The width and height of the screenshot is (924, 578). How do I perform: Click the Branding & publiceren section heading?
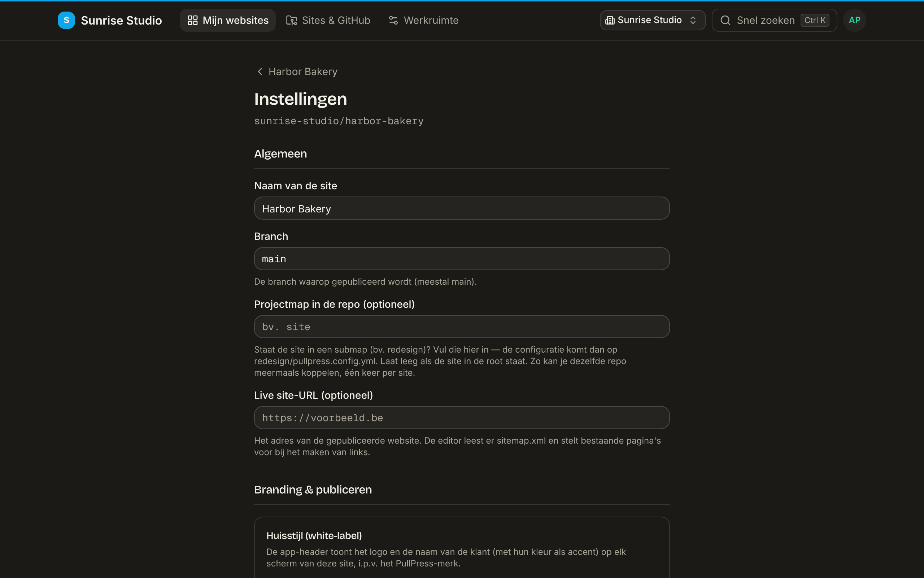[313, 490]
